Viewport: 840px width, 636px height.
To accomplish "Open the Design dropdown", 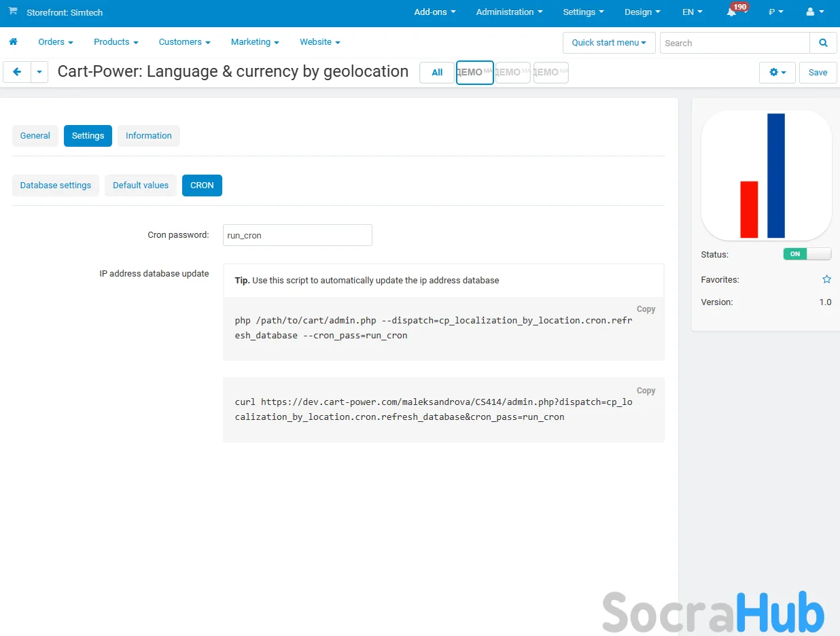I will pyautogui.click(x=642, y=12).
